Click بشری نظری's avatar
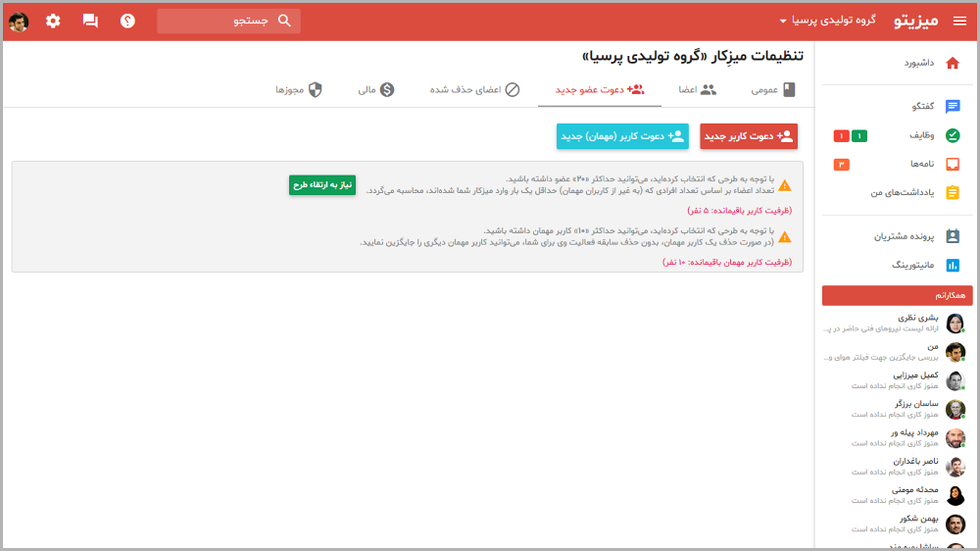 pos(955,324)
